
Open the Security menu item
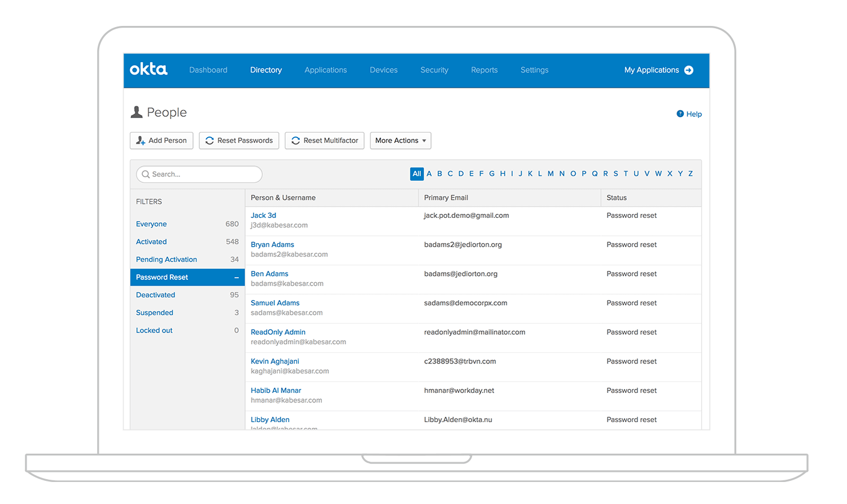pyautogui.click(x=434, y=70)
